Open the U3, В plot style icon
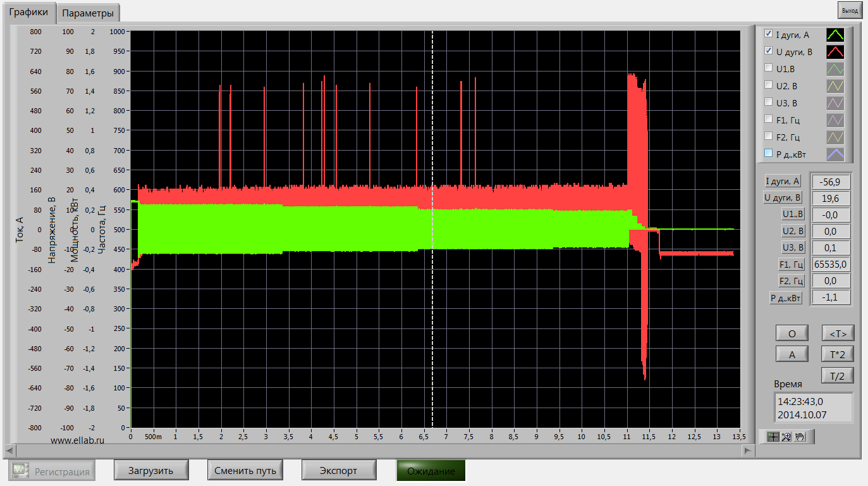The width and height of the screenshot is (868, 486). click(x=836, y=103)
